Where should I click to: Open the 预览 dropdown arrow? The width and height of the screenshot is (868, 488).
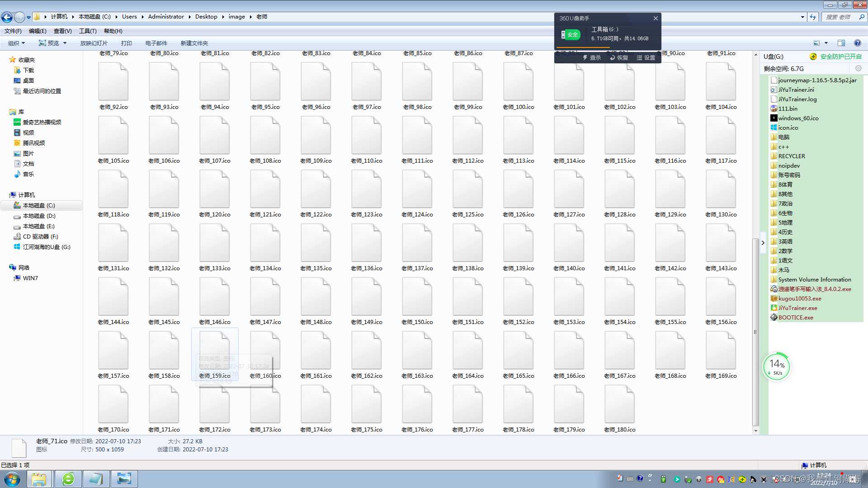point(65,43)
